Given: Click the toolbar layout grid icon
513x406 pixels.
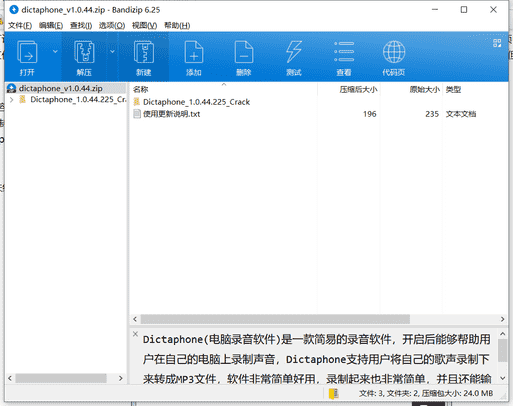Looking at the screenshot, I should pyautogui.click(x=497, y=43).
